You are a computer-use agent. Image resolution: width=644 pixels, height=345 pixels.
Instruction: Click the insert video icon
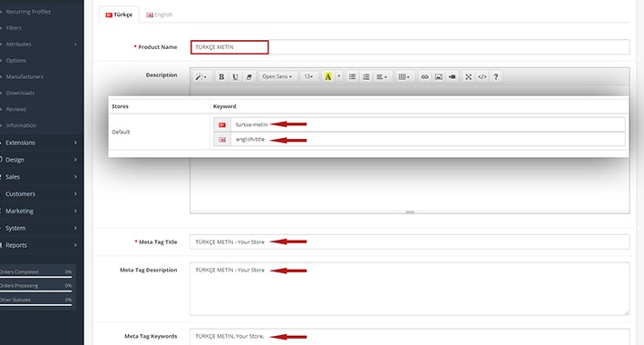coord(453,76)
